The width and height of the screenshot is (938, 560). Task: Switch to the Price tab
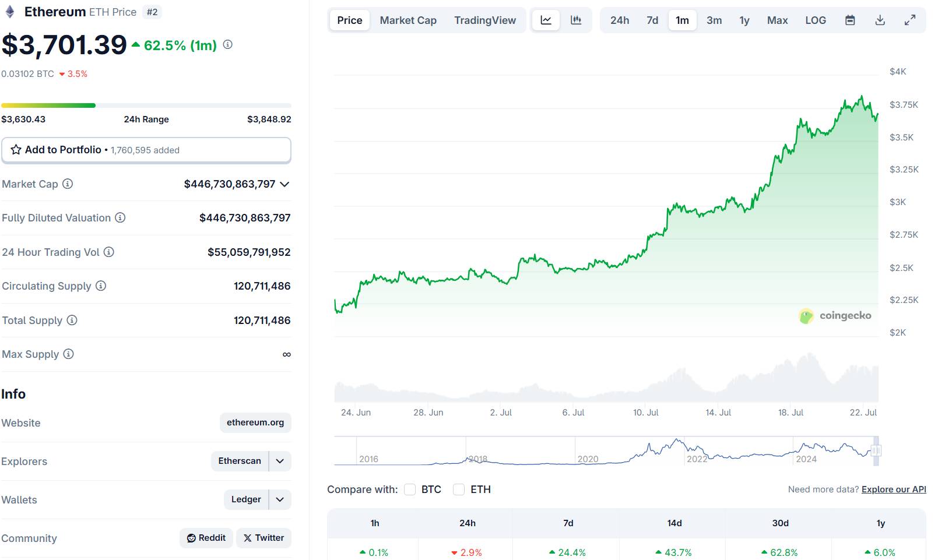pyautogui.click(x=350, y=20)
